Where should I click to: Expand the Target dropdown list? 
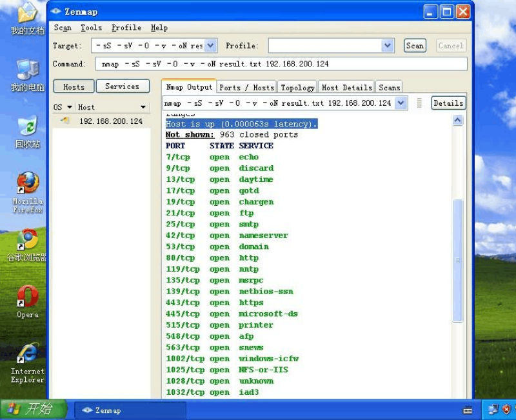coord(211,46)
